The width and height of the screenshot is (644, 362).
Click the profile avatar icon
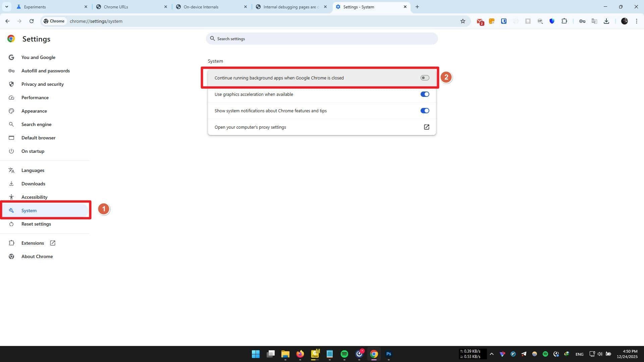point(624,21)
